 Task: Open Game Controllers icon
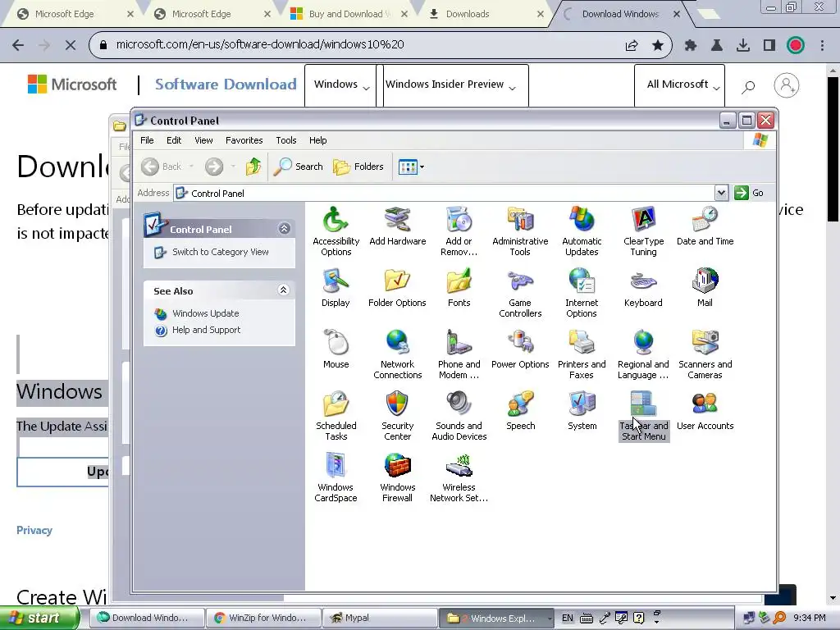pyautogui.click(x=520, y=293)
